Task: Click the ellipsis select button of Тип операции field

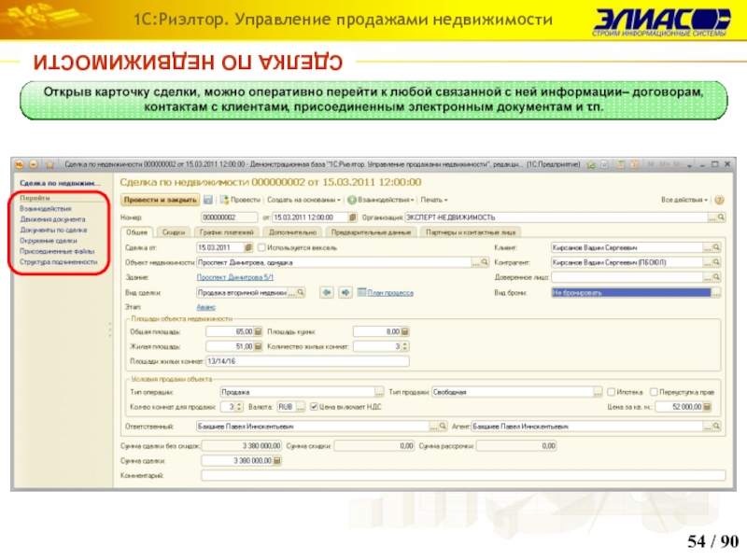Action: click(379, 392)
